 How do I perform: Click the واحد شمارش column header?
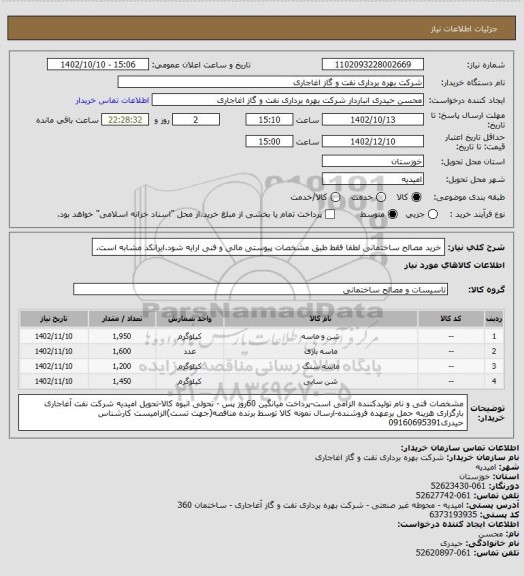click(x=190, y=319)
